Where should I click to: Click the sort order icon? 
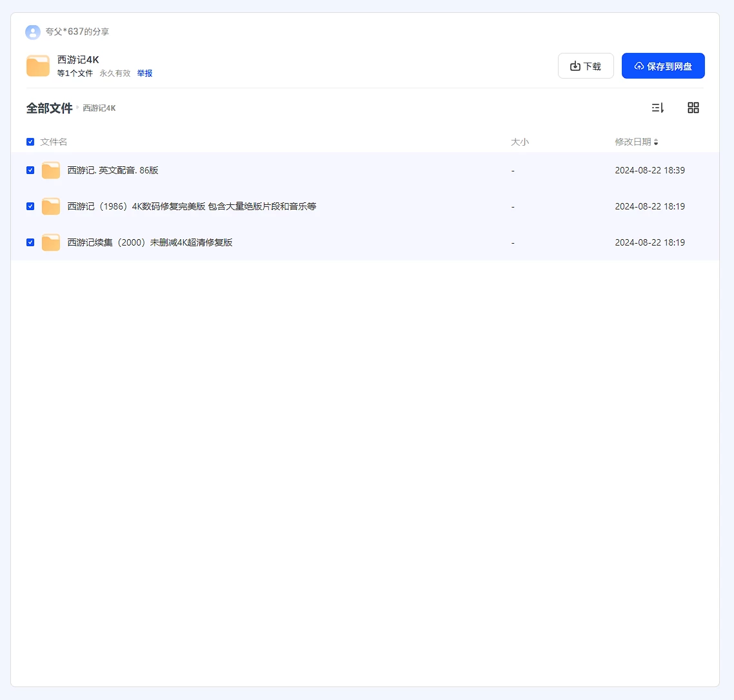(x=657, y=108)
